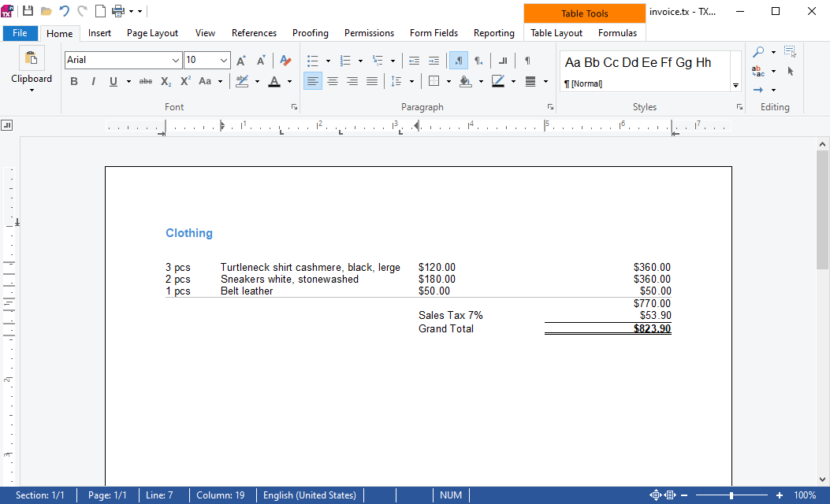Viewport: 830px width, 504px height.
Task: Save the document using the floppy disk icon
Action: click(28, 10)
